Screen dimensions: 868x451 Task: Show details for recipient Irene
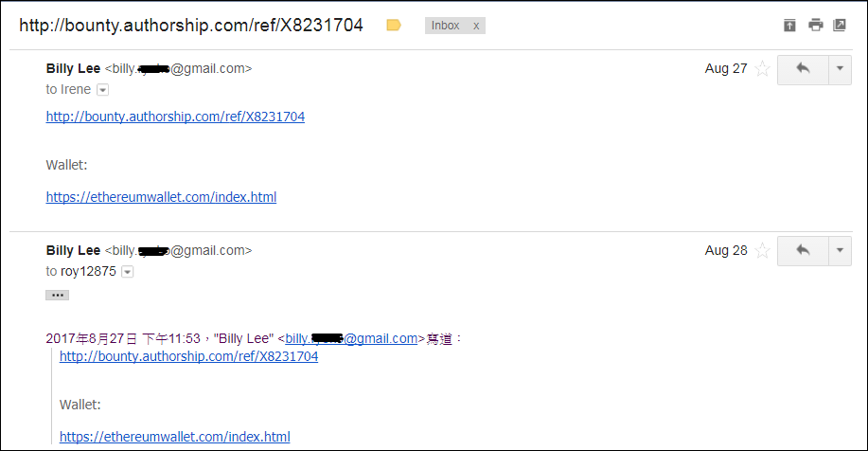(103, 90)
